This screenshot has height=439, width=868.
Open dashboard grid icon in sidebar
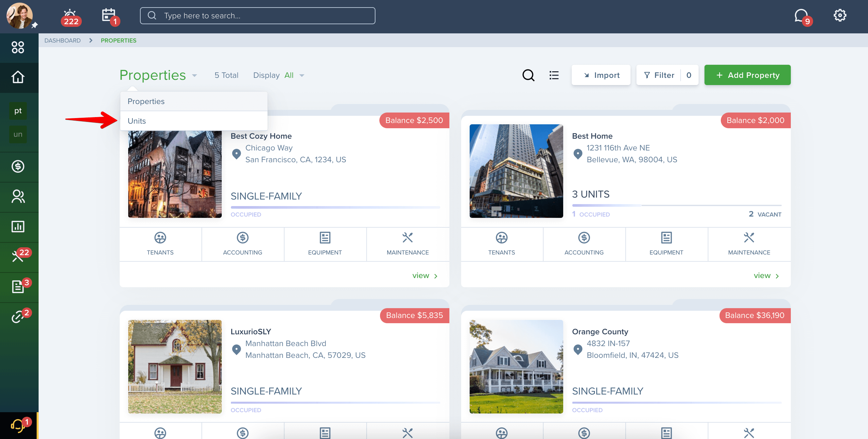(18, 47)
